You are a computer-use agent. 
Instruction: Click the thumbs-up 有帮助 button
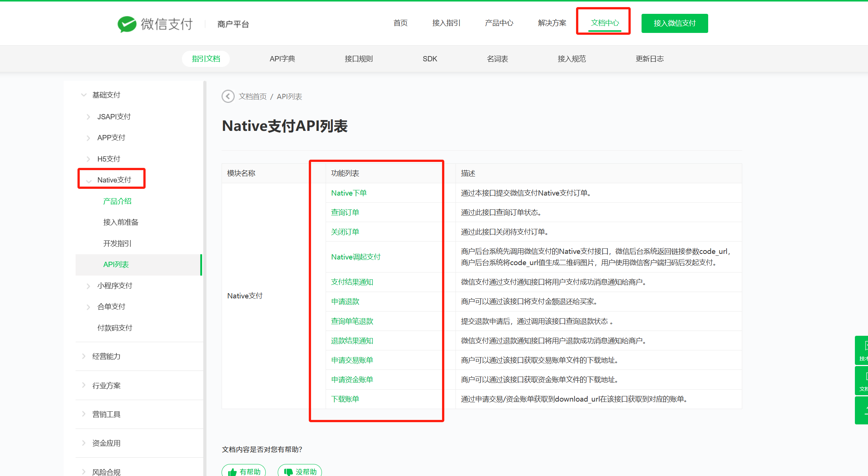coord(244,471)
